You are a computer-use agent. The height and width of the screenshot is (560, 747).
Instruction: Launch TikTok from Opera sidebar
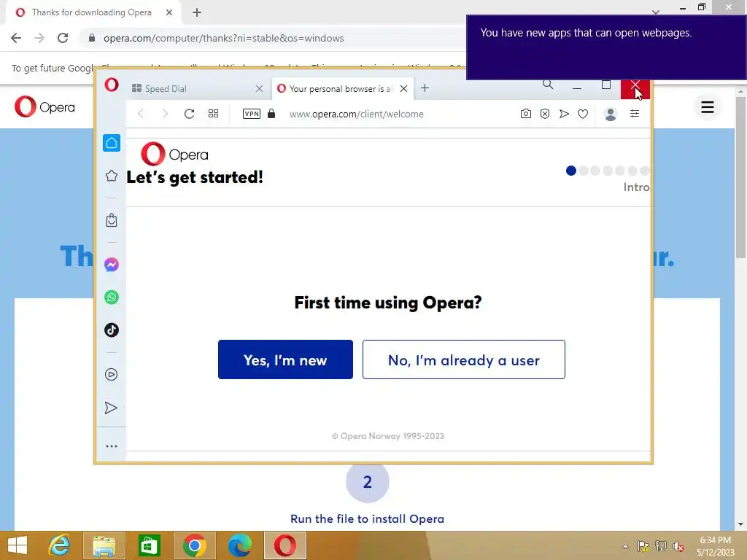112,330
